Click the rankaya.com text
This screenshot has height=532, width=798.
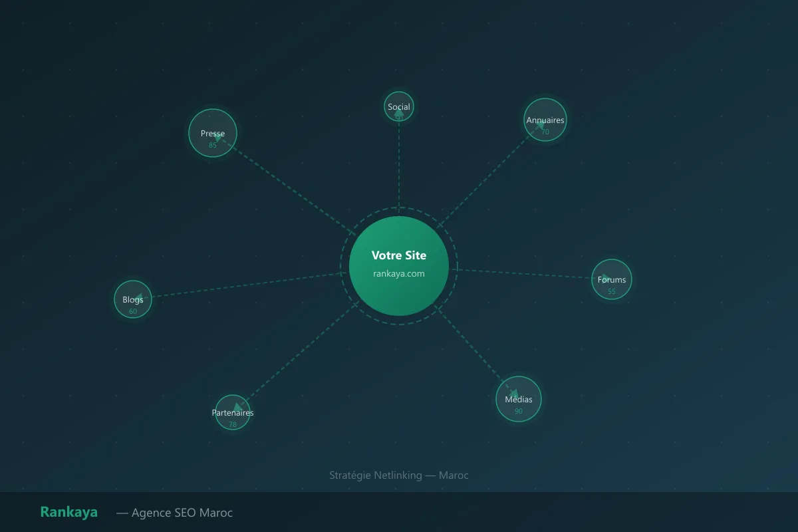pos(399,273)
